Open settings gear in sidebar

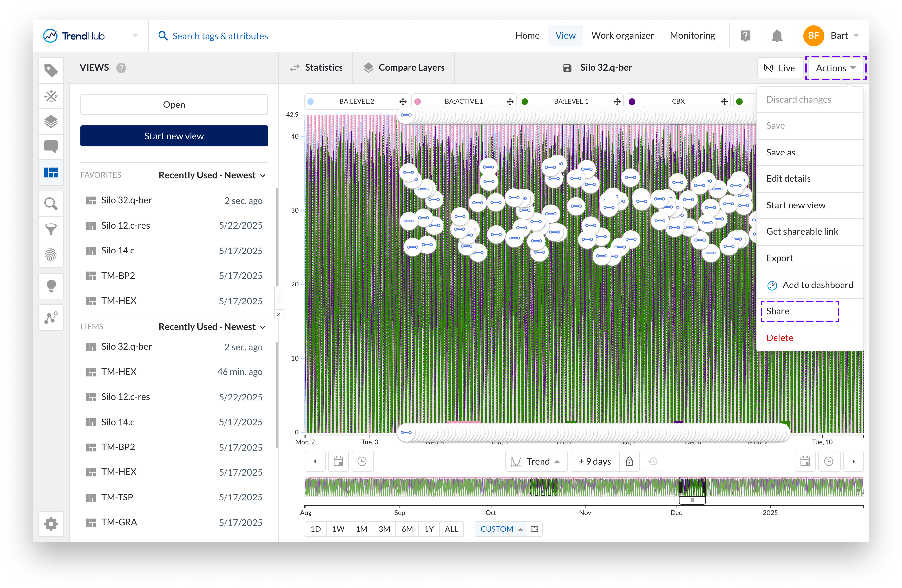pyautogui.click(x=51, y=524)
